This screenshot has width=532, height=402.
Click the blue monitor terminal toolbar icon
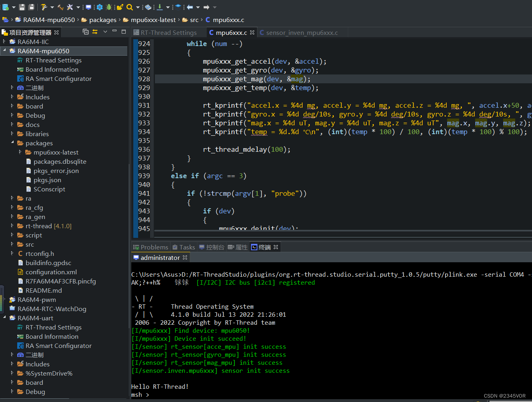tap(88, 7)
